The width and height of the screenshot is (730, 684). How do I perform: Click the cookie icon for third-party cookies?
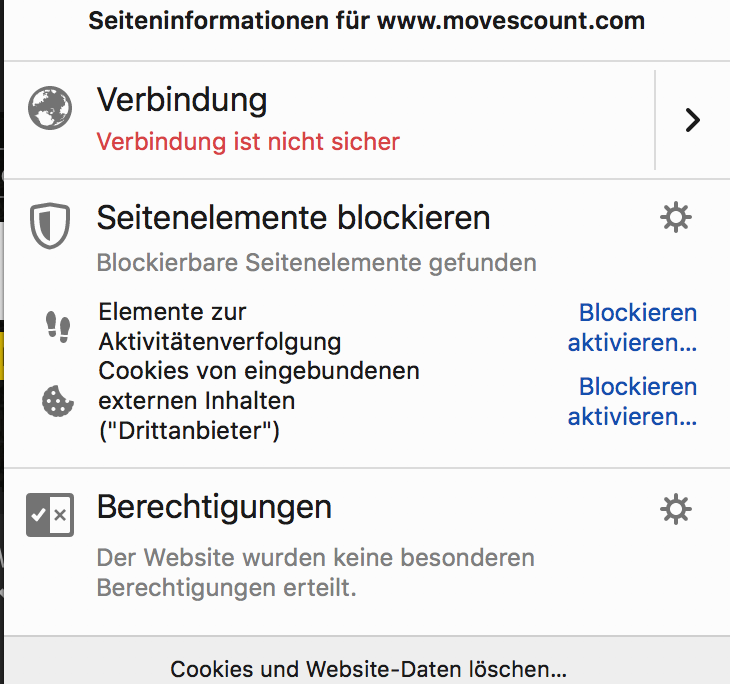(58, 400)
